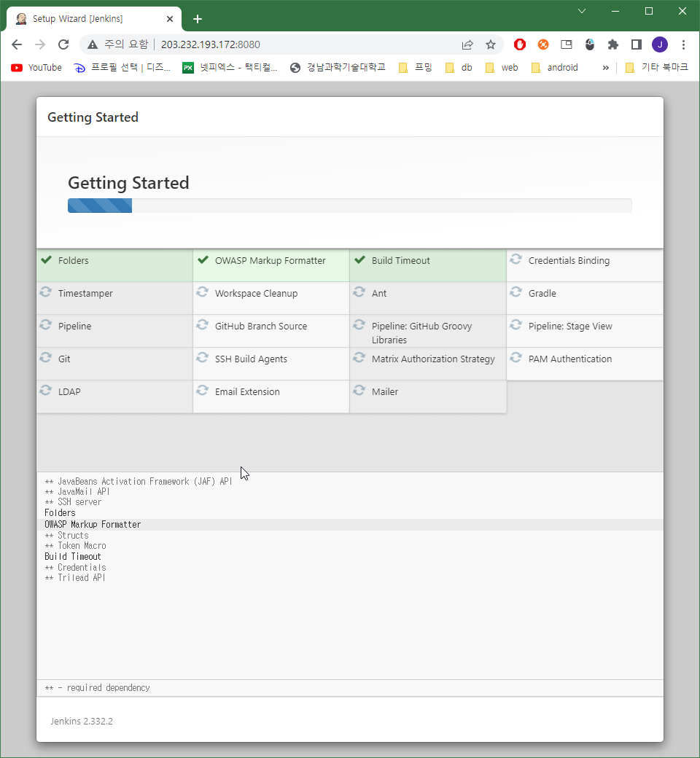The height and width of the screenshot is (758, 700).
Task: Click the Build Timeout success checkmark
Action: [x=359, y=259]
